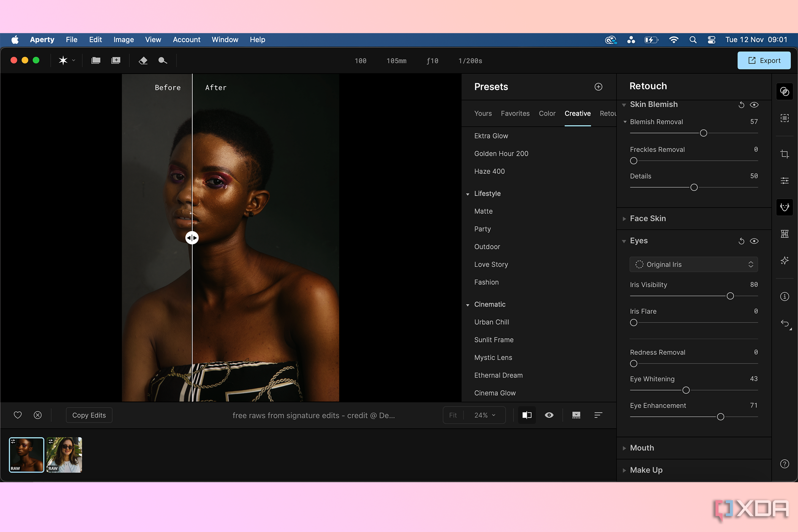Screen dimensions: 798x532
Task: Click the crop/transform tool icon
Action: click(785, 153)
